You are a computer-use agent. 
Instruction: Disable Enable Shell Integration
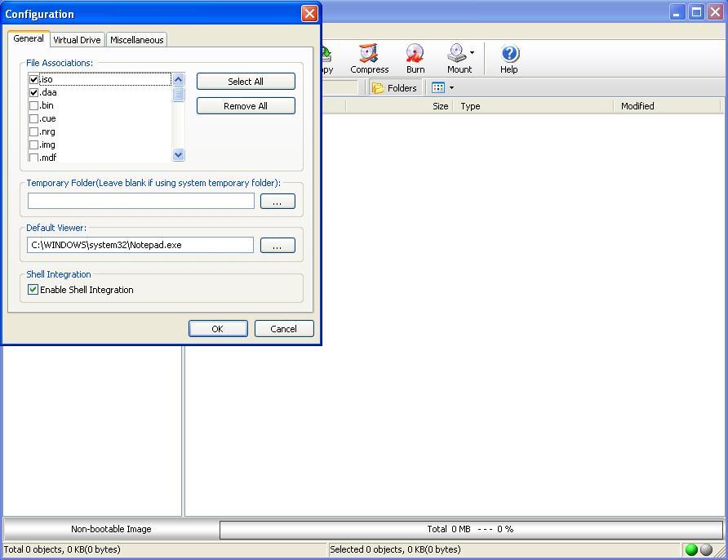coord(33,290)
